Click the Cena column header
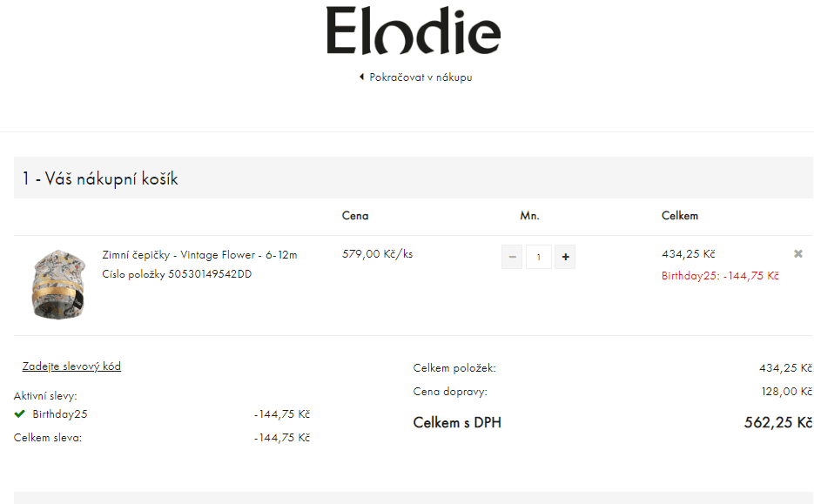 (355, 216)
